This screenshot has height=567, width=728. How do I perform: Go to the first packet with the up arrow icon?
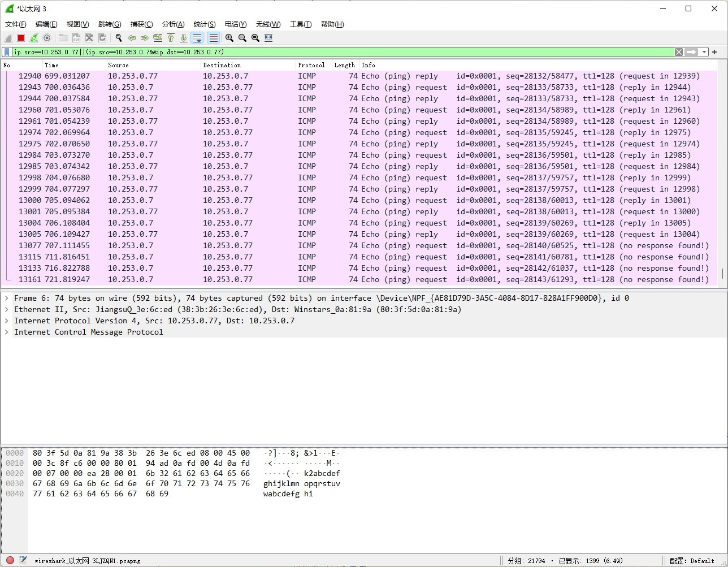coord(171,38)
